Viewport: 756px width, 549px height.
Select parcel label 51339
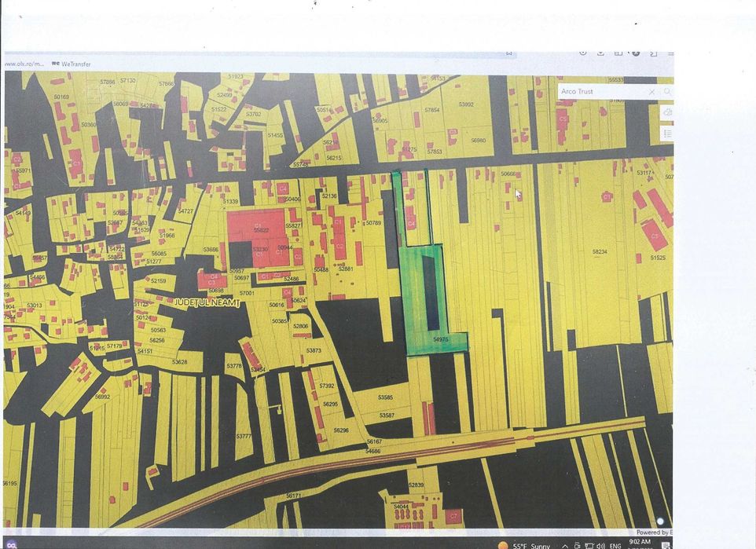(x=230, y=202)
